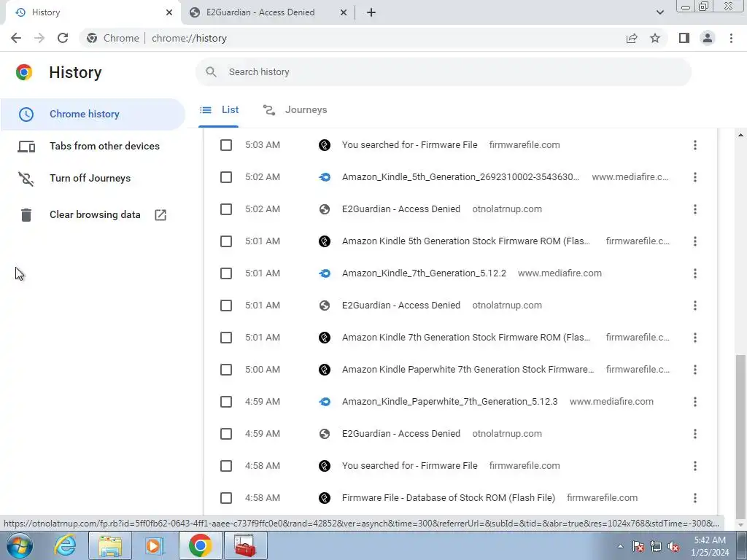The height and width of the screenshot is (560, 747).
Task: Open the Amazon_Kindle_7th_Generation_5.12.2 history link
Action: 424,273
